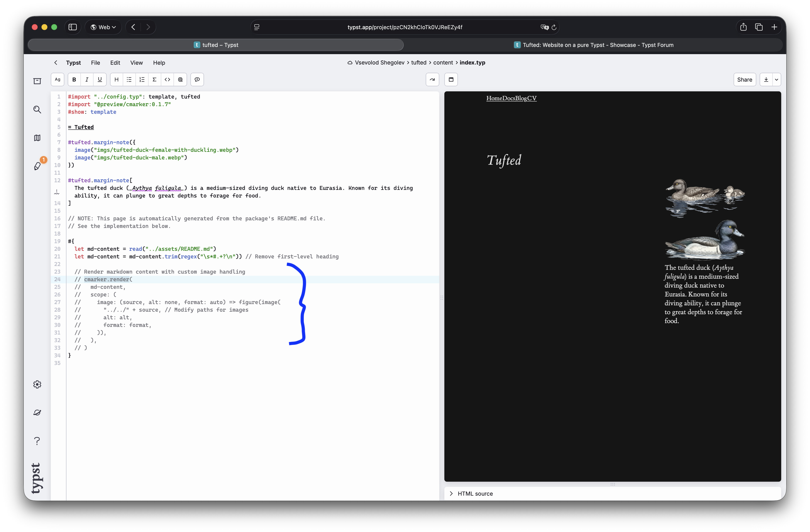Click the content folder in the breadcrumb
The width and height of the screenshot is (810, 532).
(x=443, y=63)
